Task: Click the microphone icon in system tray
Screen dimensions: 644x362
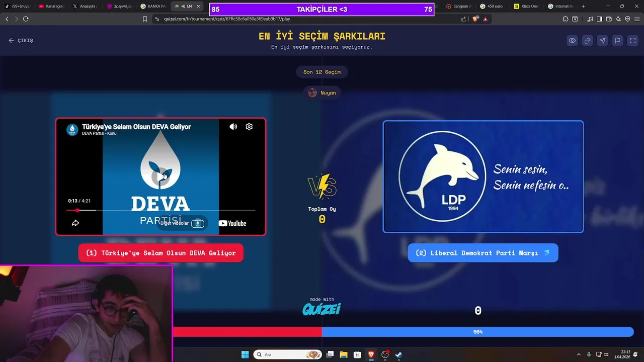Action: (589, 354)
